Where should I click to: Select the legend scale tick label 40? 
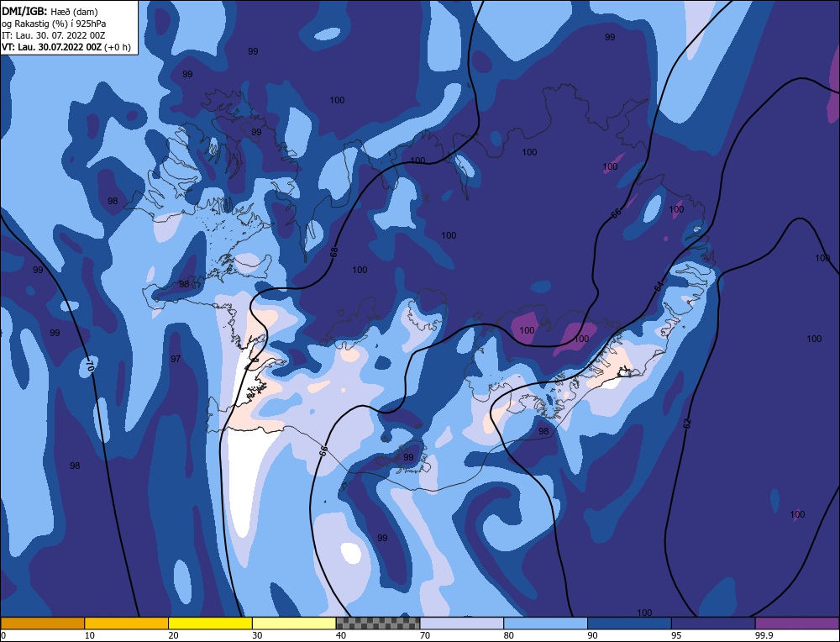pos(341,635)
